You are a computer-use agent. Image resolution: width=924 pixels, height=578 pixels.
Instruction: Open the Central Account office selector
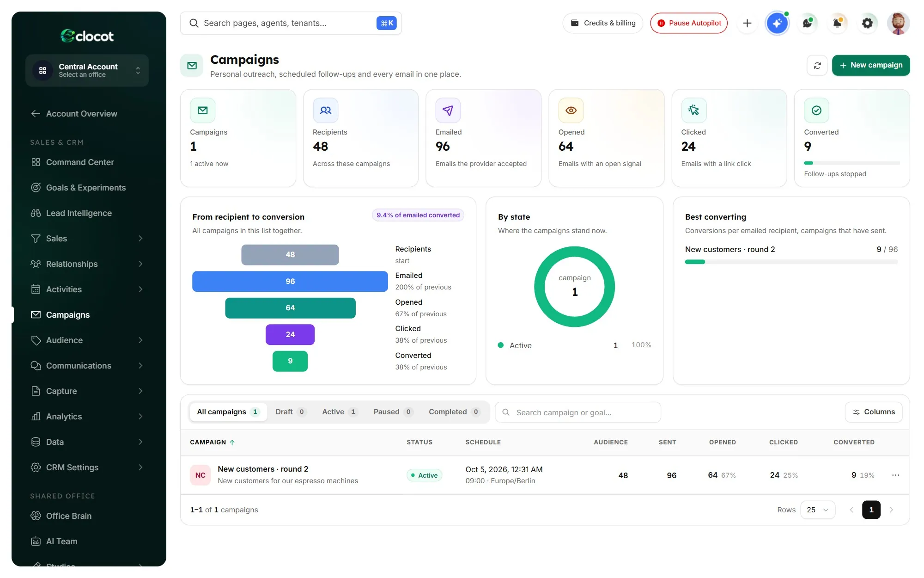(87, 70)
